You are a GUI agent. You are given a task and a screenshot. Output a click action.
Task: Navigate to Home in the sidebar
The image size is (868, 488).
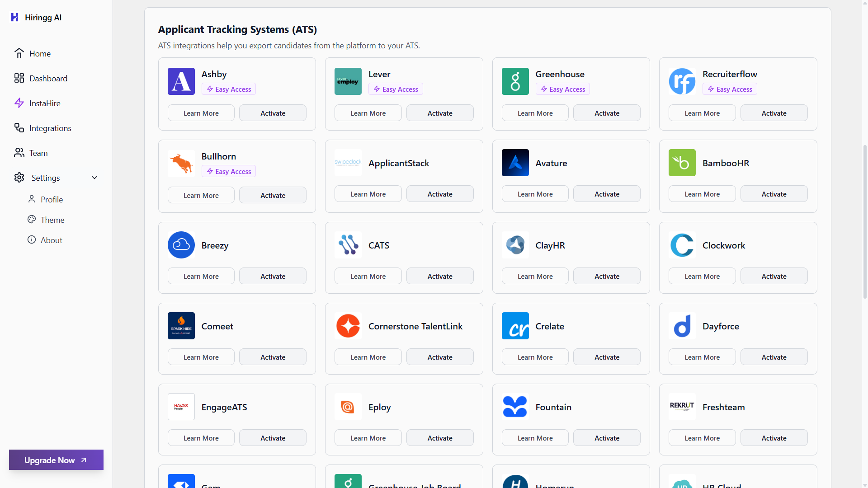pyautogui.click(x=39, y=53)
